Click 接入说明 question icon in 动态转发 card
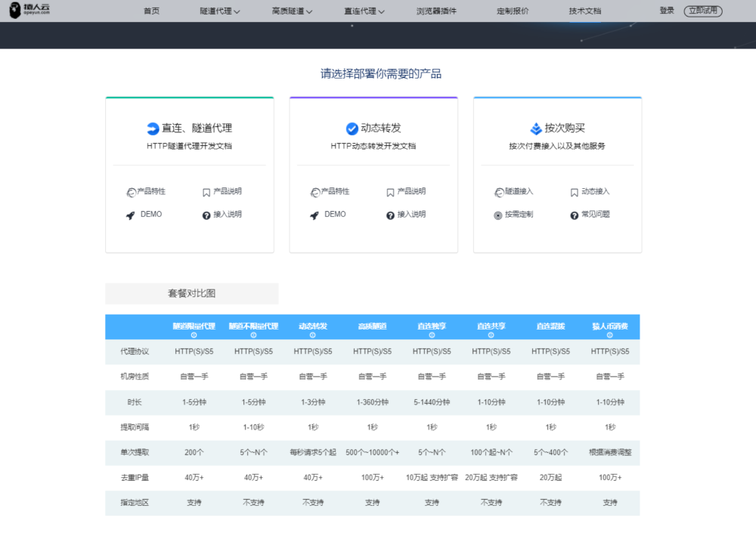Image resolution: width=756 pixels, height=533 pixels. coord(391,215)
